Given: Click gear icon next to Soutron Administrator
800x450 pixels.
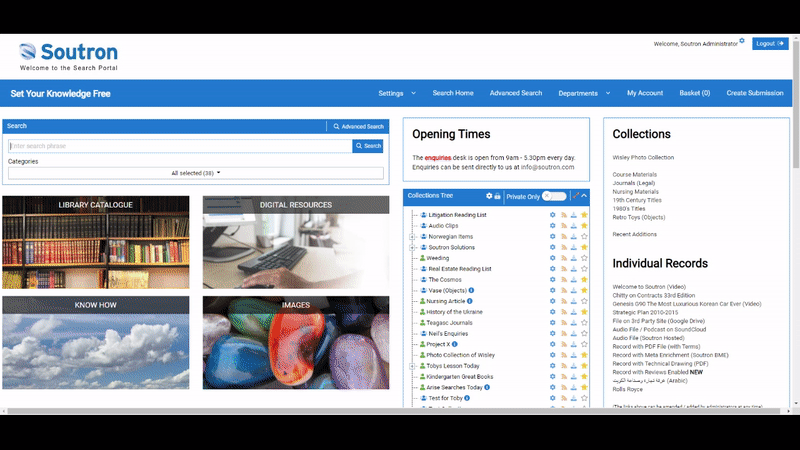Looking at the screenshot, I should (x=742, y=41).
